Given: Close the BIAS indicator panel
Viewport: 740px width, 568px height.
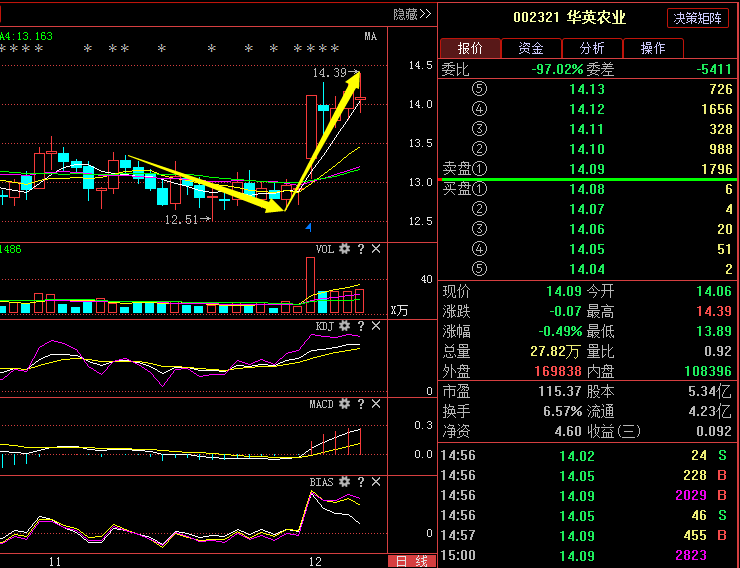Looking at the screenshot, I should point(376,482).
